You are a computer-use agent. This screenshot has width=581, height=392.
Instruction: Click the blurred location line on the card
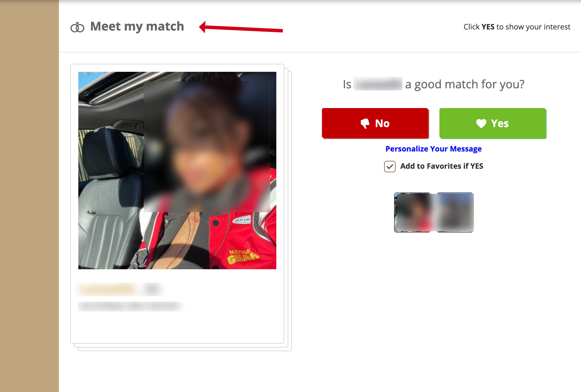click(129, 306)
